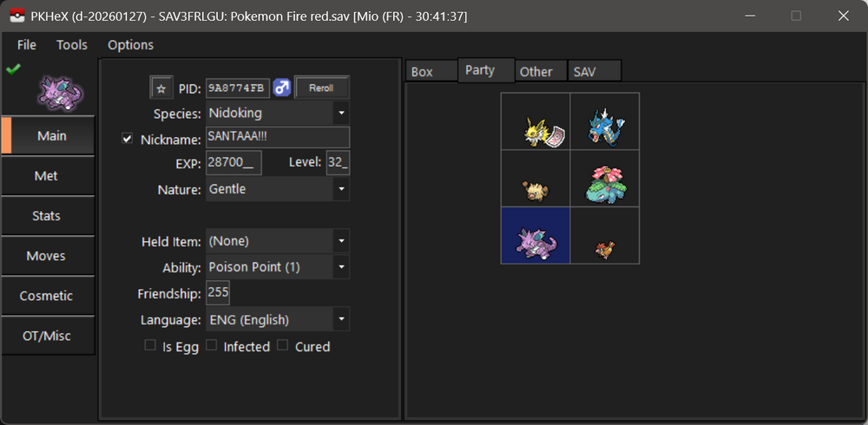Screen dimensions: 868x425
Task: Tick the Infected checkbox
Action: [x=211, y=346]
